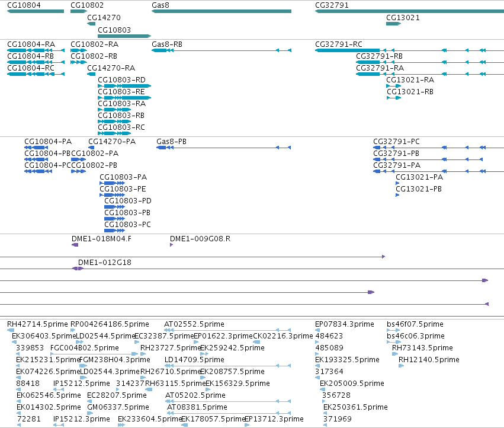Click the CG10802 gene label

click(x=87, y=5)
